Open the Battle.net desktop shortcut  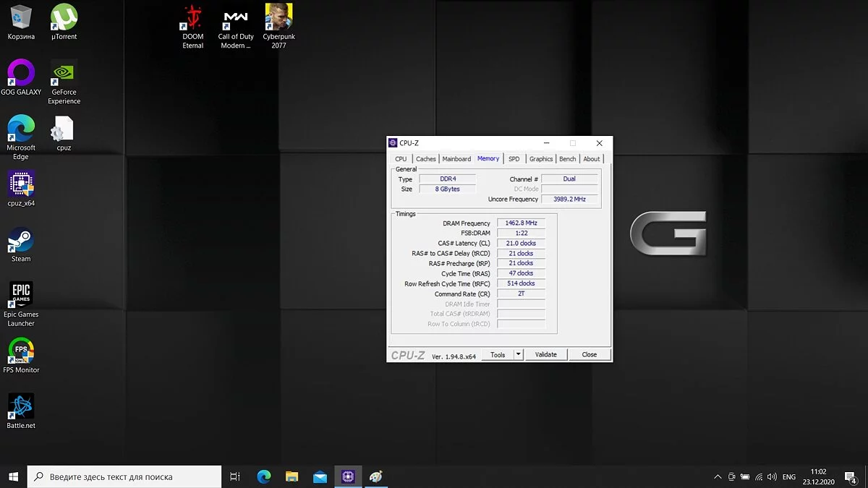(21, 407)
